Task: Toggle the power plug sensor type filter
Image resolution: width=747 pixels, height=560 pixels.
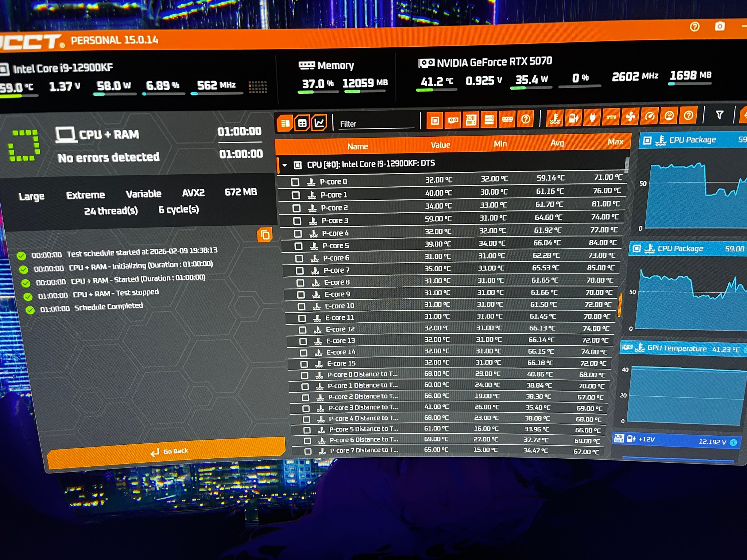Action: pyautogui.click(x=592, y=117)
